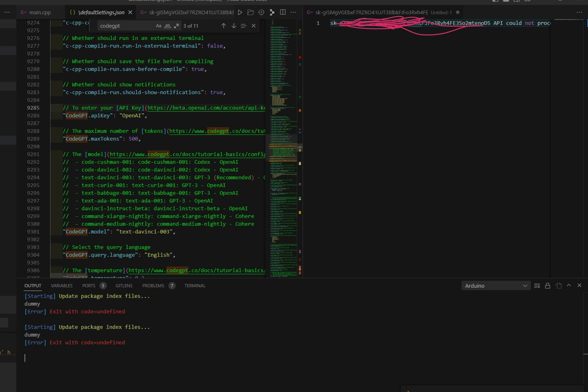Screen dimensions: 588x392
Task: Jump to previous search match arrow
Action: tap(224, 26)
